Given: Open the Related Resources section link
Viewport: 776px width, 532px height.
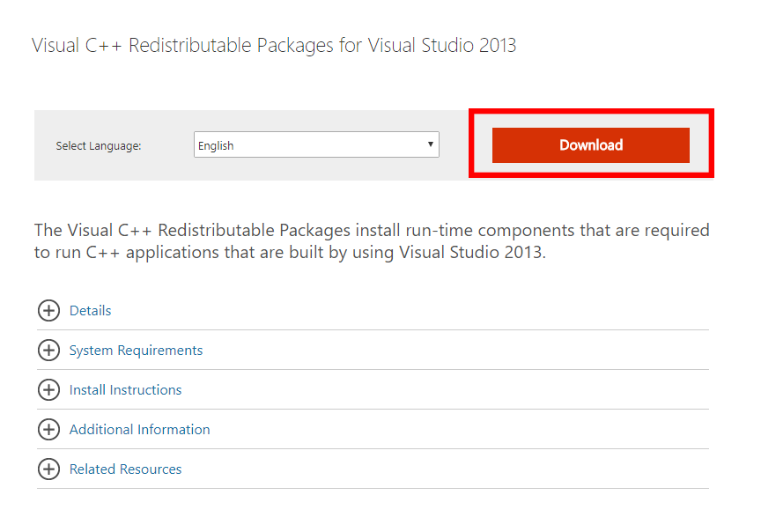Looking at the screenshot, I should [x=125, y=469].
